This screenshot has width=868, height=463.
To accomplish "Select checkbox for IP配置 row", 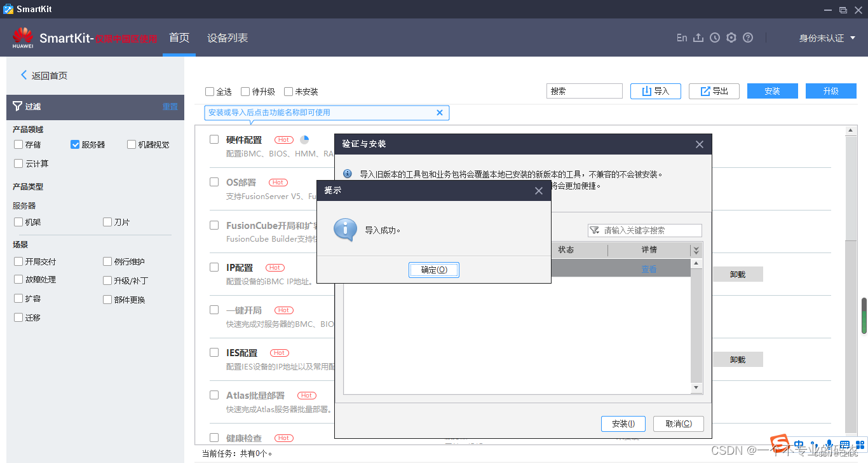I will pyautogui.click(x=214, y=267).
